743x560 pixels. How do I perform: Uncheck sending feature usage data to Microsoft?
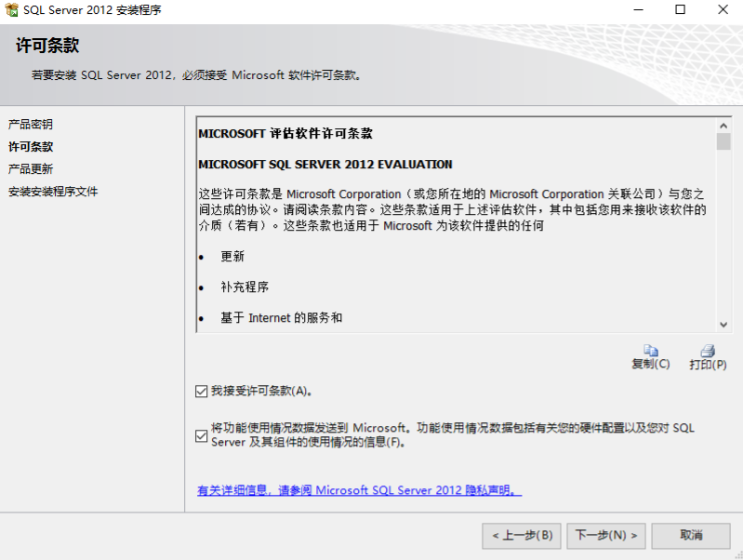[202, 435]
